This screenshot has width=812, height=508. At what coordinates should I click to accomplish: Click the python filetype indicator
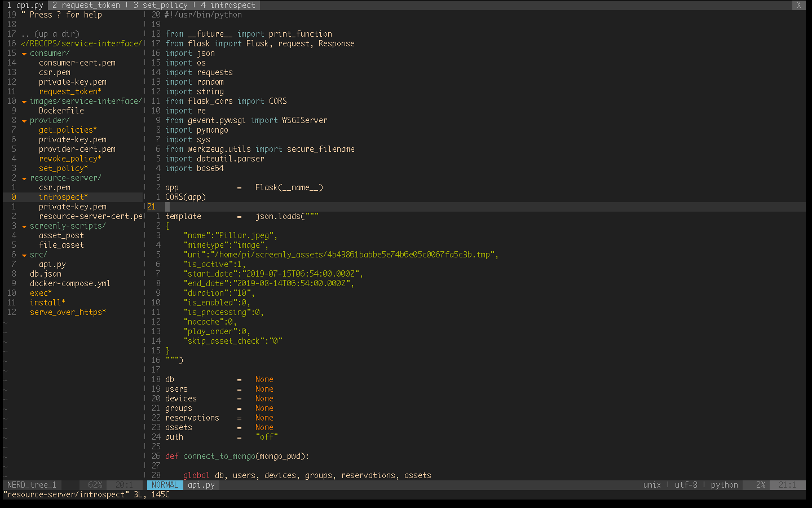(x=725, y=485)
